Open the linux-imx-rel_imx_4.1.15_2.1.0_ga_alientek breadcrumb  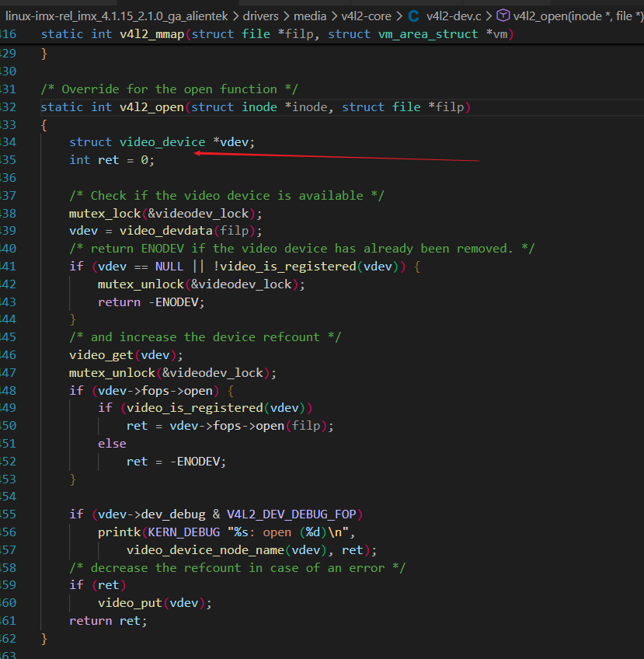[117, 16]
